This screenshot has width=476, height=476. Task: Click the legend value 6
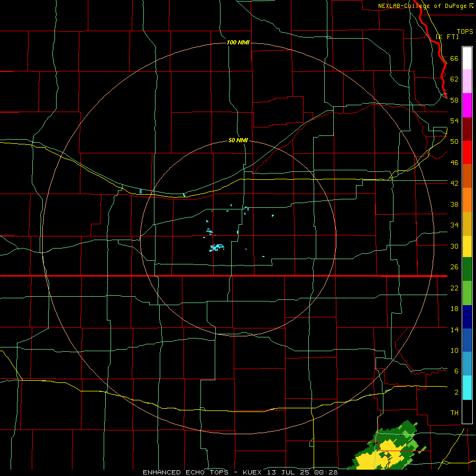[x=456, y=371]
